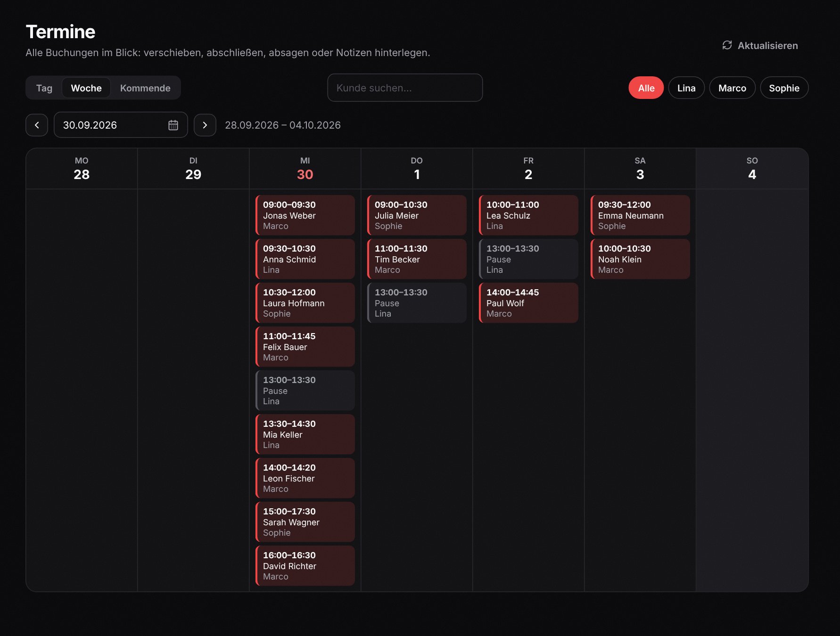Open Julia Meier's appointment on Thursday
840x636 pixels.
click(417, 215)
